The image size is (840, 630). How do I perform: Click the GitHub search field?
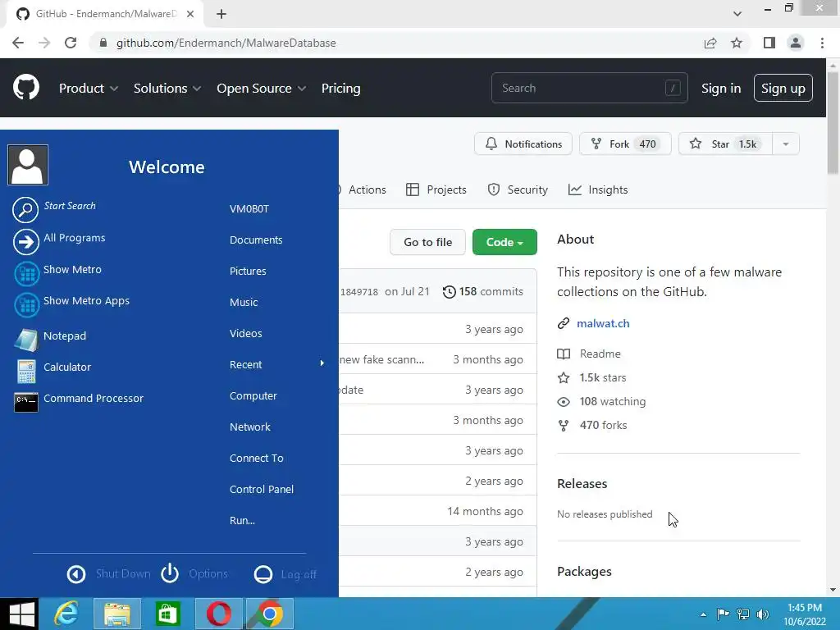point(589,88)
